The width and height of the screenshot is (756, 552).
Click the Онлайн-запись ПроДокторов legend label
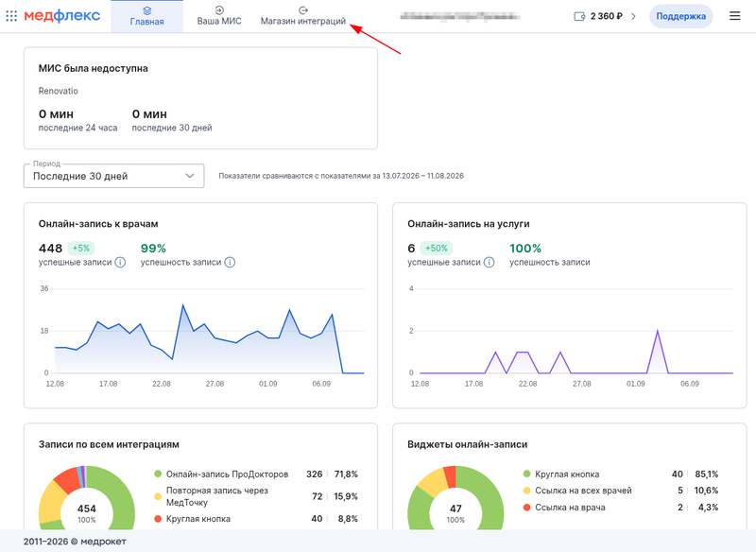(x=227, y=474)
